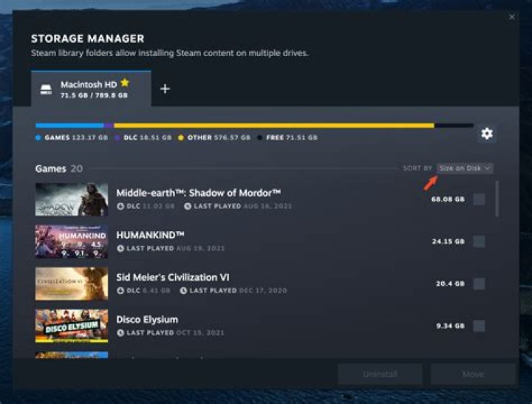Select Sid Meier's Civilization VI checkbox
Screen dimensions: 532x404
[x=479, y=284]
